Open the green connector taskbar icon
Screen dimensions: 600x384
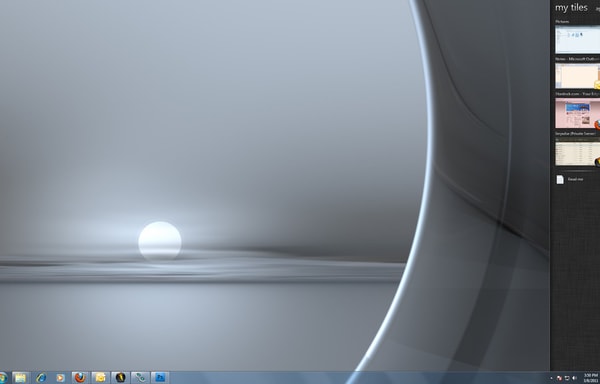pos(140,378)
